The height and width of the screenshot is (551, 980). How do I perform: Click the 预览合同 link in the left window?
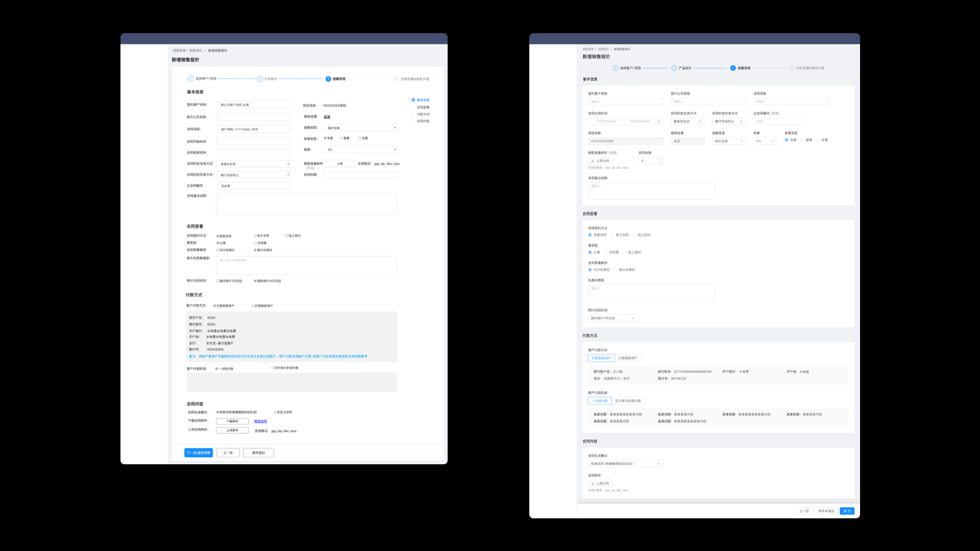coord(260,421)
